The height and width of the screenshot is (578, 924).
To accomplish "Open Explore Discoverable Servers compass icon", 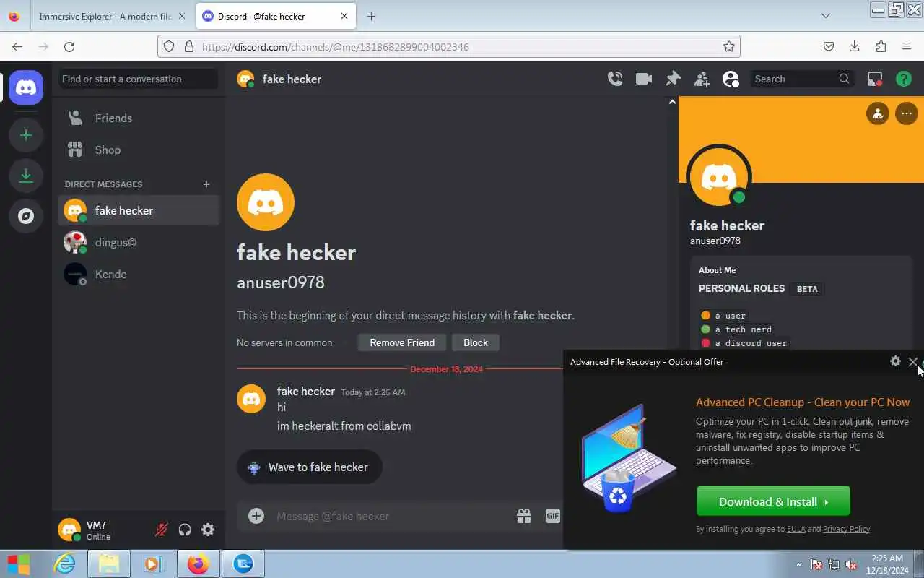I will (26, 216).
